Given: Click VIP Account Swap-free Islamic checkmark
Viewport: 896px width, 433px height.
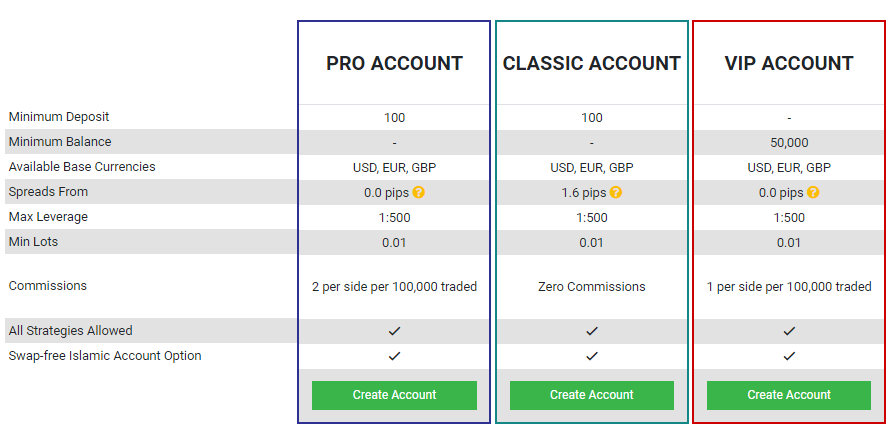Looking at the screenshot, I should pyautogui.click(x=789, y=356).
